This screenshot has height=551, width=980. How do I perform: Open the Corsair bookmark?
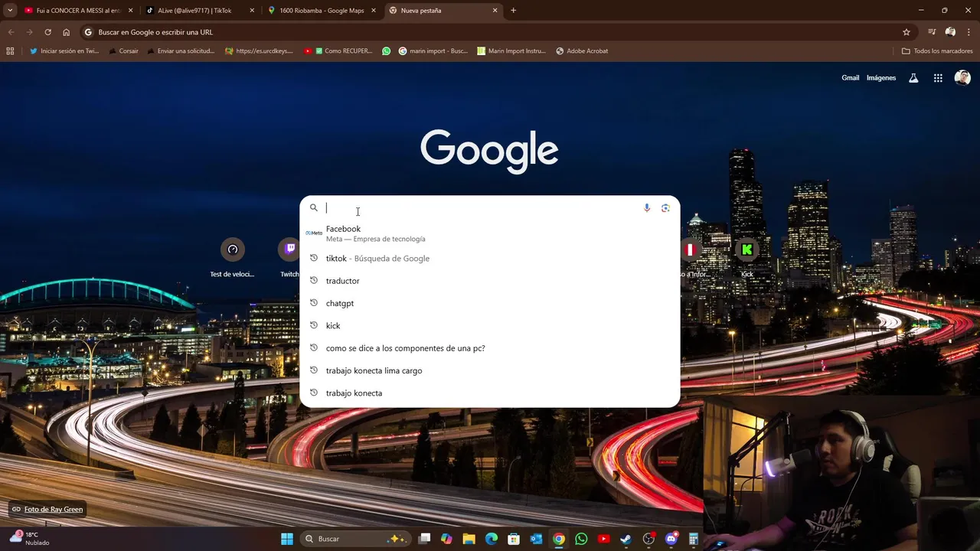tap(123, 51)
